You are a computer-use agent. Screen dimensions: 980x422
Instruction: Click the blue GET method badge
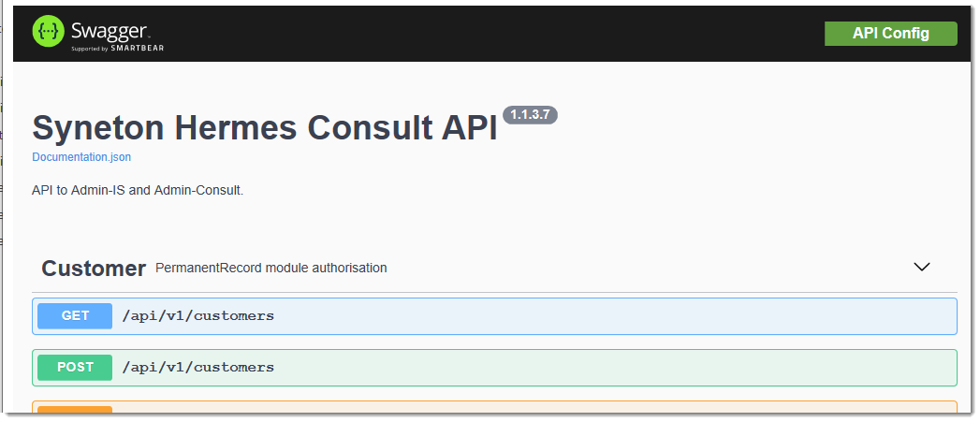point(75,315)
